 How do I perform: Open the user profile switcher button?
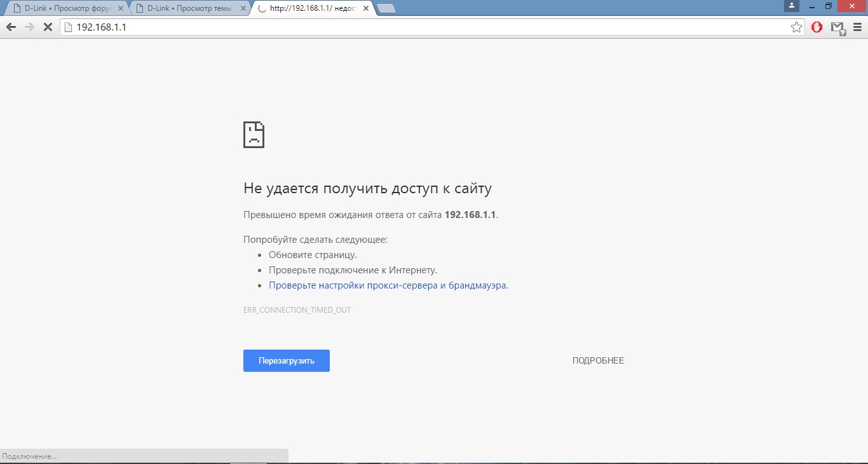click(791, 6)
